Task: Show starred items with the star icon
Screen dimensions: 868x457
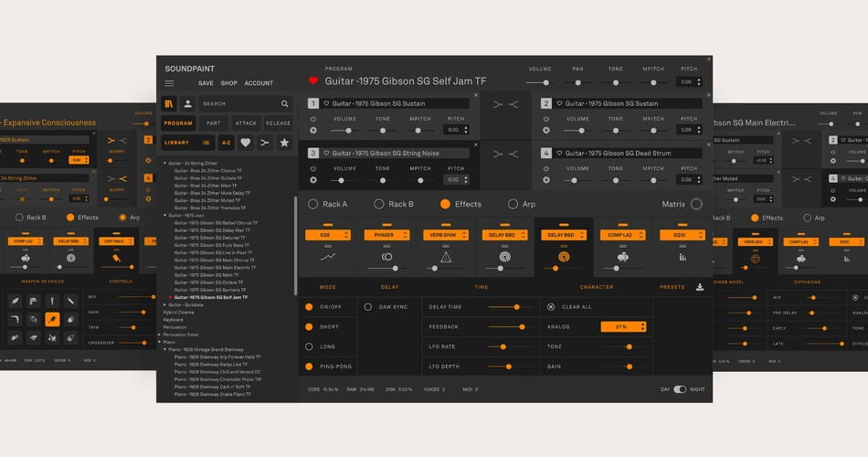Action: pos(284,143)
